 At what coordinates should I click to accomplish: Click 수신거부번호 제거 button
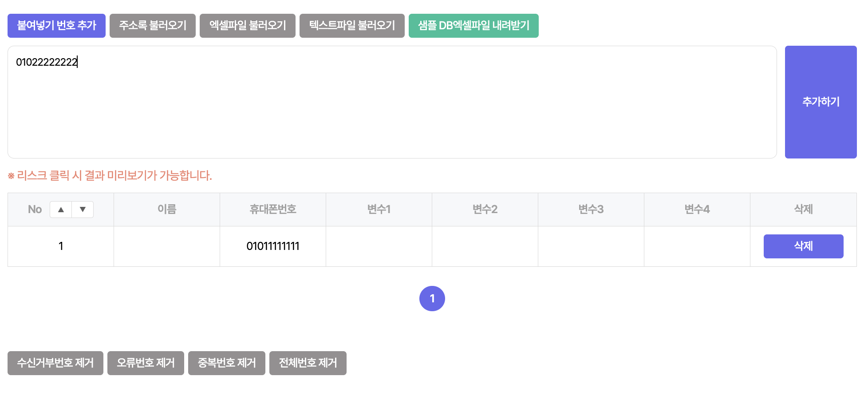click(x=55, y=363)
